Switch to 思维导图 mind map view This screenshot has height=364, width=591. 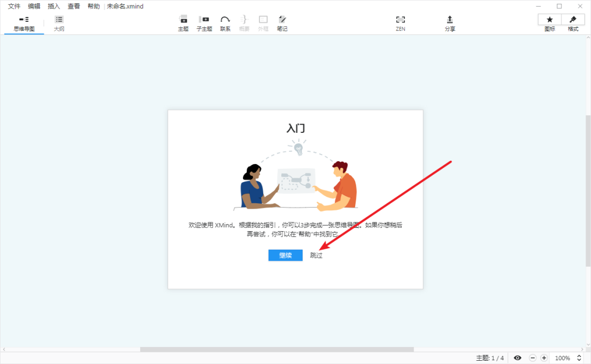[x=24, y=24]
